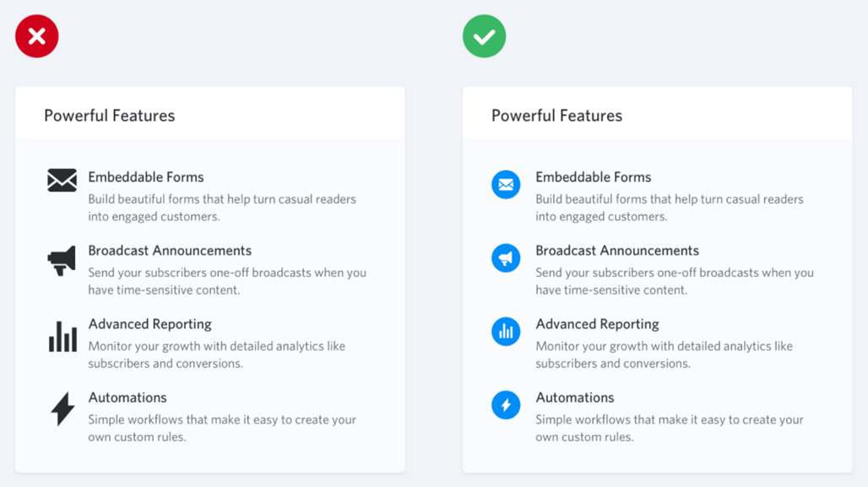
Task: Open Embeddable Forms in the left card
Action: click(146, 177)
